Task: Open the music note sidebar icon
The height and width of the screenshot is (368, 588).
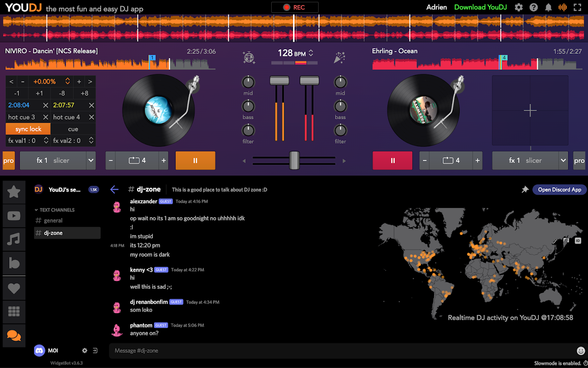Action: 14,239
